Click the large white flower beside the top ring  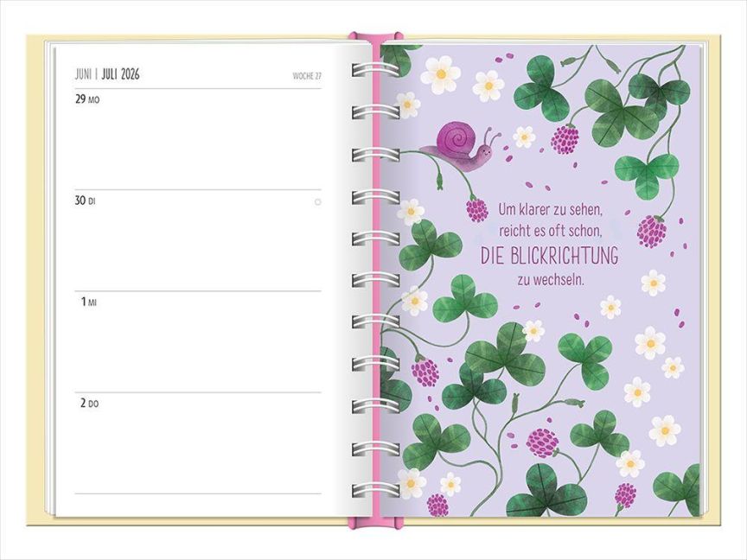441,74
